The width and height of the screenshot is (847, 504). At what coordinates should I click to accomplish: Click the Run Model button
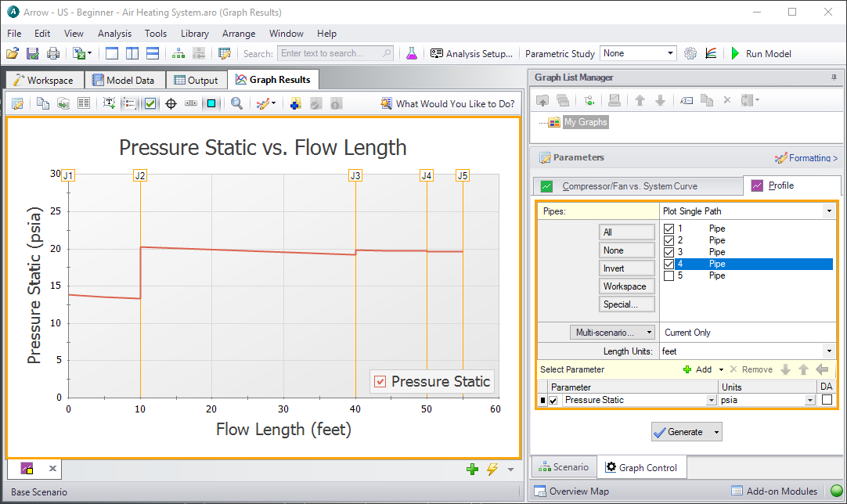pyautogui.click(x=761, y=53)
